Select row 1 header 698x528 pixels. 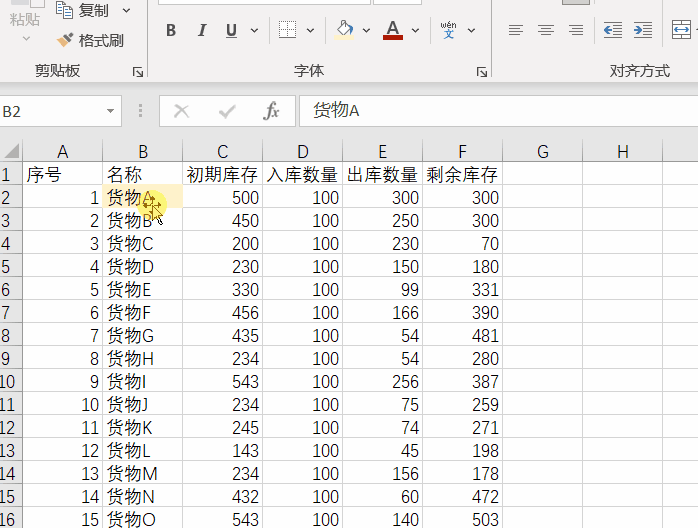[x=11, y=174]
